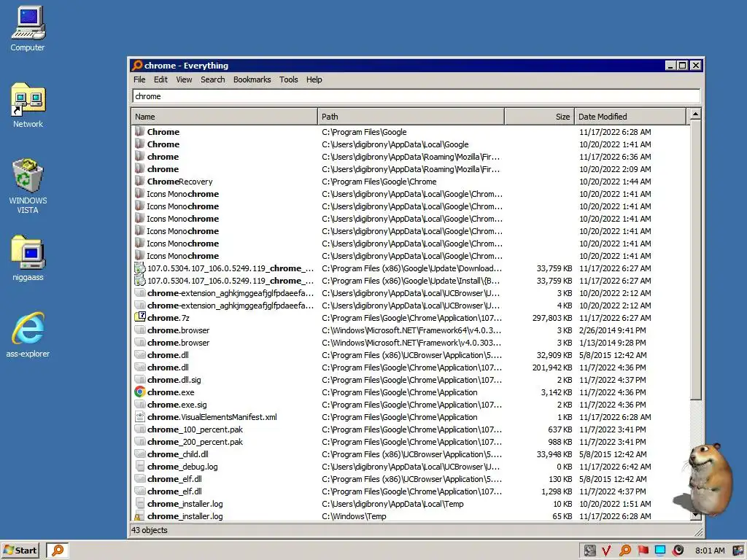Open the Edit menu
This screenshot has width=747, height=560.
point(160,79)
